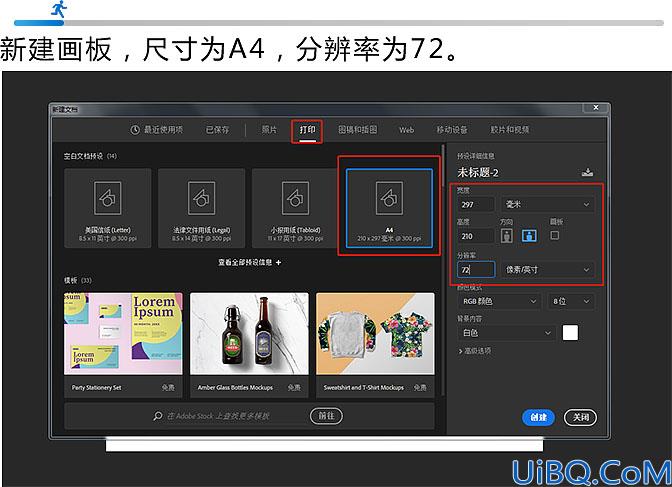Open the 毫米 units dropdown

[x=548, y=204]
